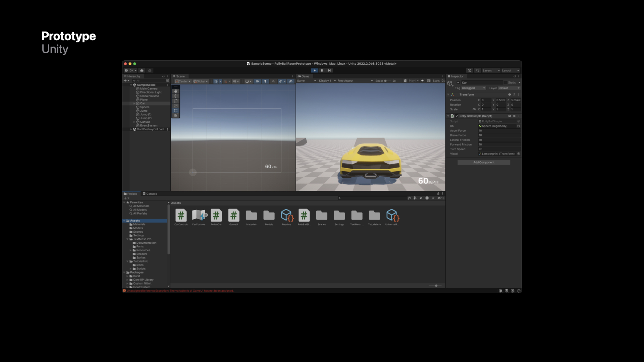
Task: Open the Layers dropdown
Action: [x=491, y=70]
